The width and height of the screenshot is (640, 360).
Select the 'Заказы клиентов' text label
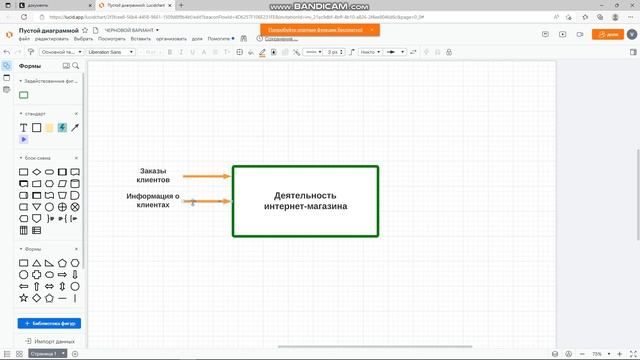153,176
